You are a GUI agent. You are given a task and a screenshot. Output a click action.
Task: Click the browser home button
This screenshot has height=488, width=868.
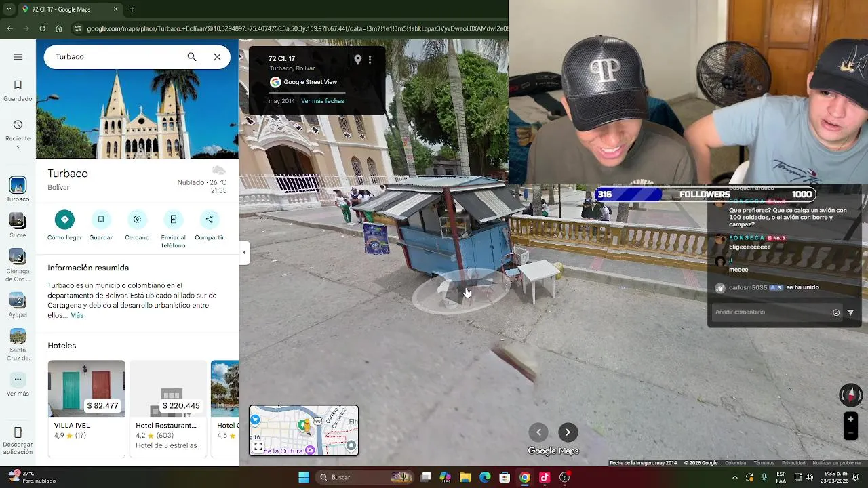[x=59, y=28]
